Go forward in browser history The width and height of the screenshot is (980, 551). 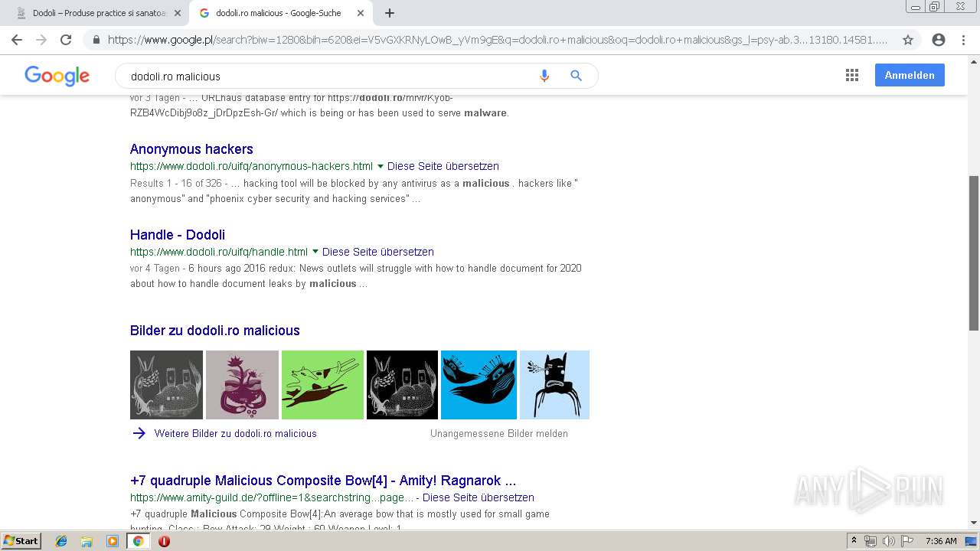click(41, 40)
